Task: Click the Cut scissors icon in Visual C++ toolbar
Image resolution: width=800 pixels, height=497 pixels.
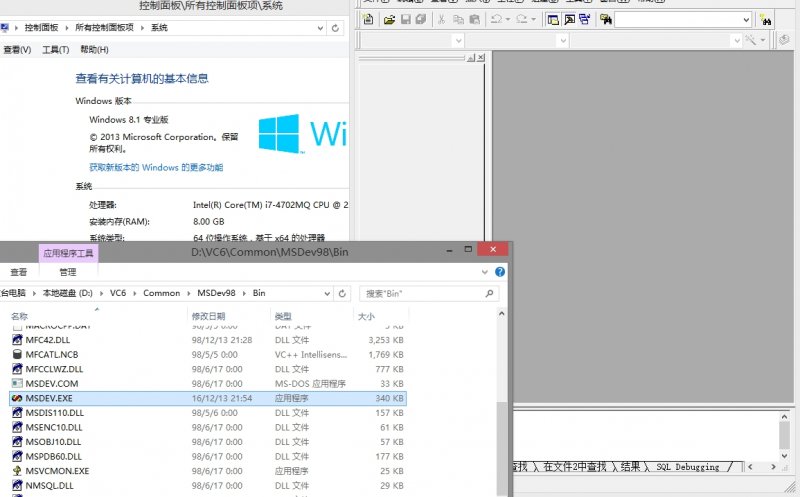Action: (441, 19)
